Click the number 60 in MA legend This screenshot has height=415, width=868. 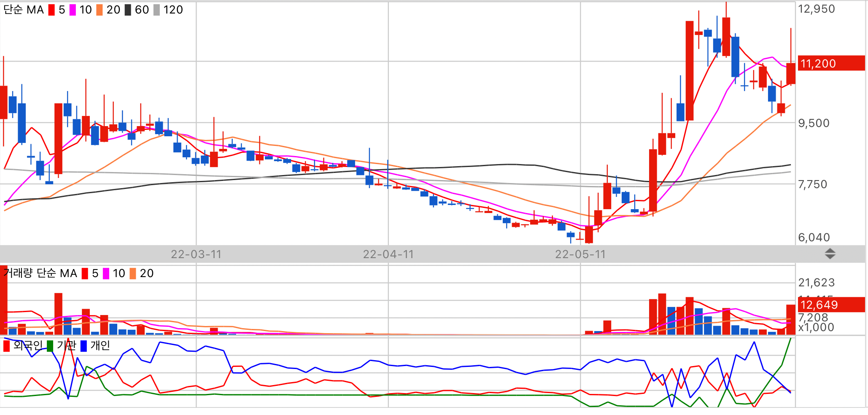click(x=142, y=10)
